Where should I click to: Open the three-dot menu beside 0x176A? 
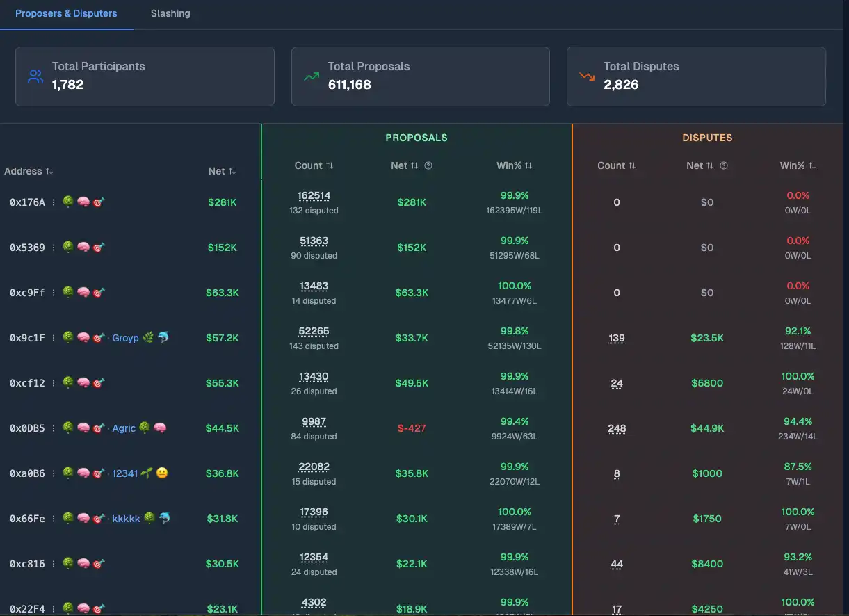point(52,202)
